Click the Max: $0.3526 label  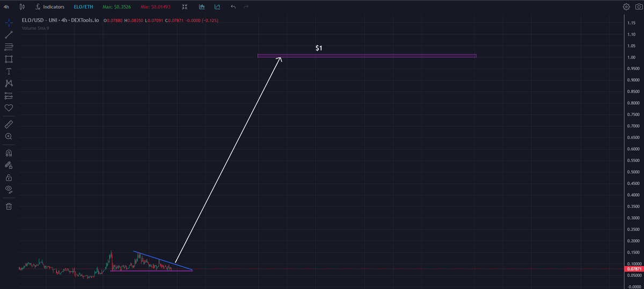point(115,7)
